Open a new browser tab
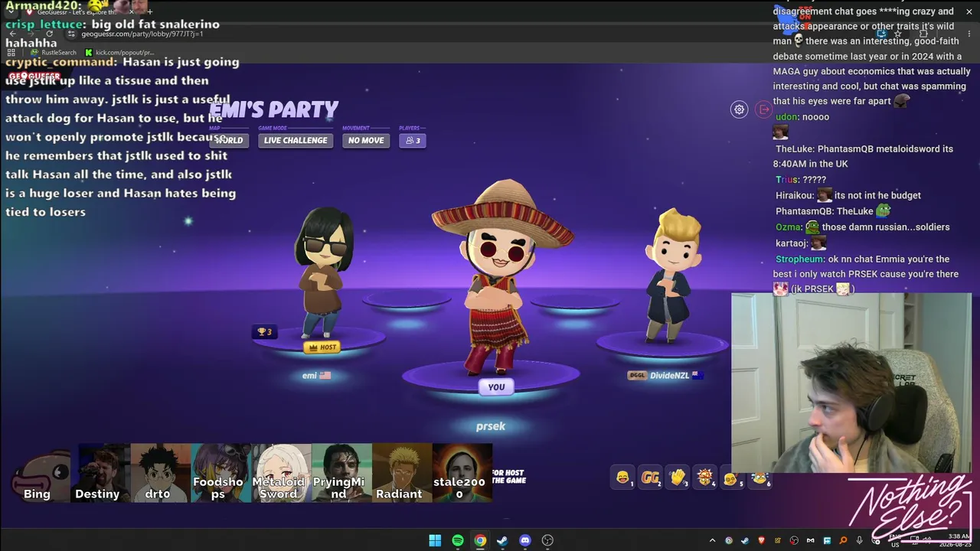980x551 pixels. tap(149, 11)
